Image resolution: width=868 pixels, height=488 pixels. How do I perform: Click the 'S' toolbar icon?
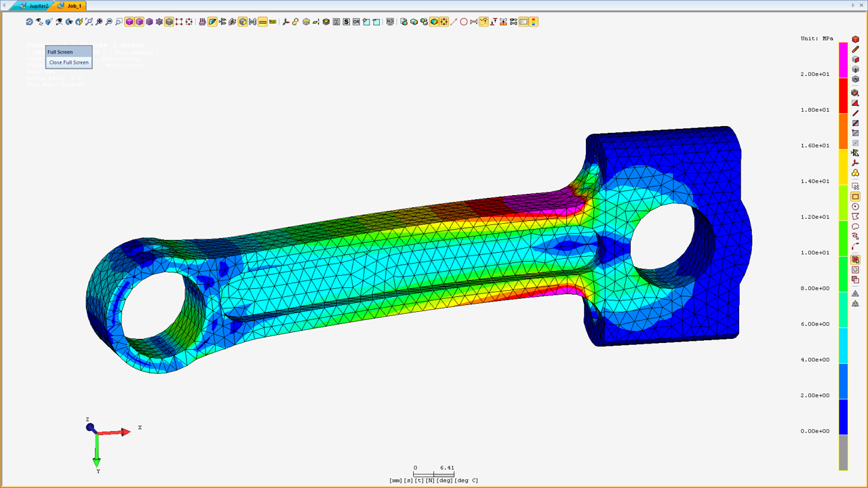(347, 22)
